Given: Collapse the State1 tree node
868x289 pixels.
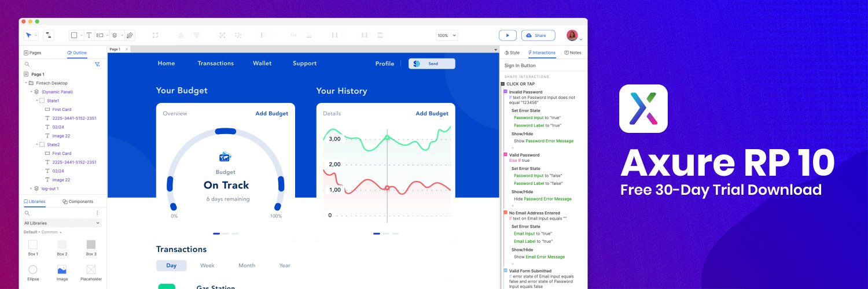Looking at the screenshot, I should pyautogui.click(x=37, y=101).
